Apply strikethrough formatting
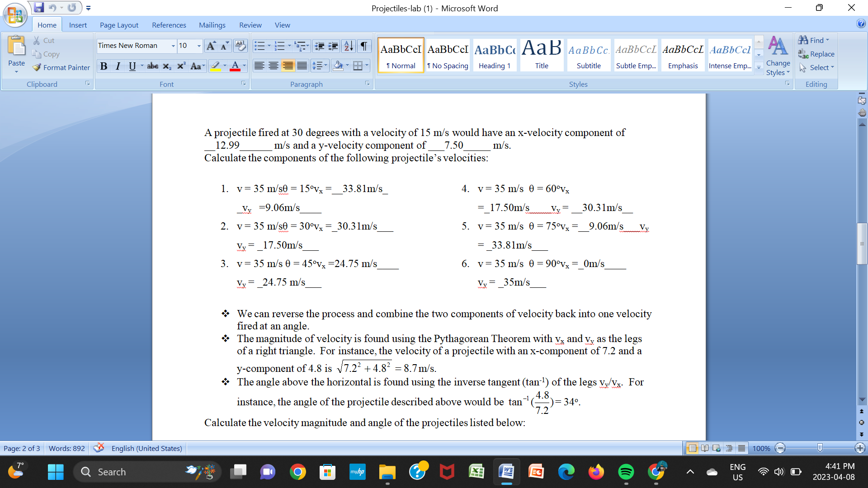 tap(152, 66)
